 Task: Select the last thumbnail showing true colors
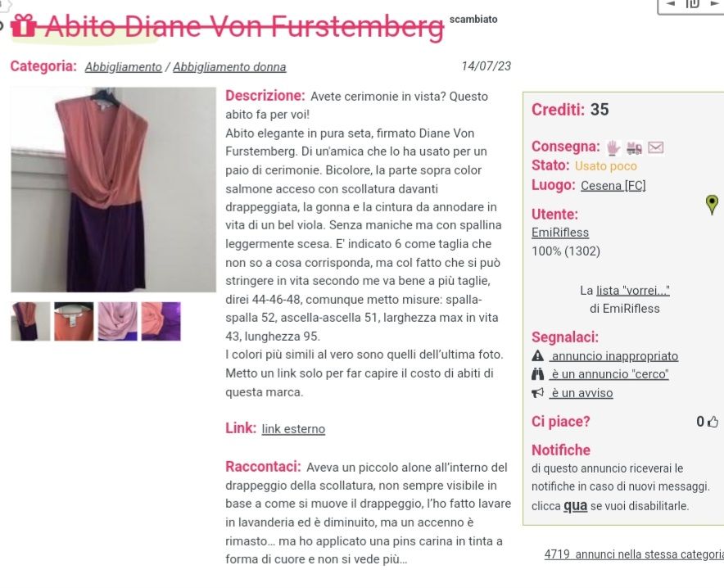[x=161, y=321]
